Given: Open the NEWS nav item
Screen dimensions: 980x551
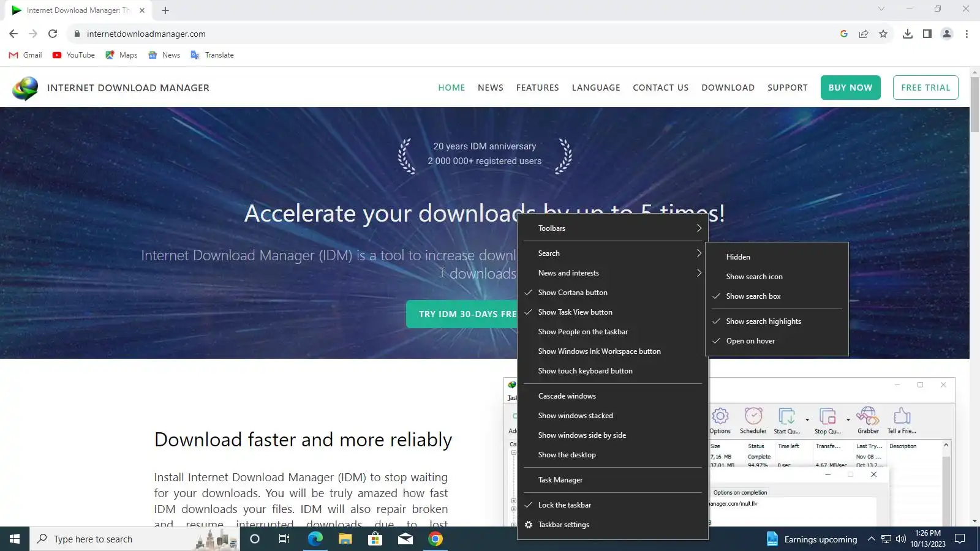Looking at the screenshot, I should pyautogui.click(x=491, y=88).
